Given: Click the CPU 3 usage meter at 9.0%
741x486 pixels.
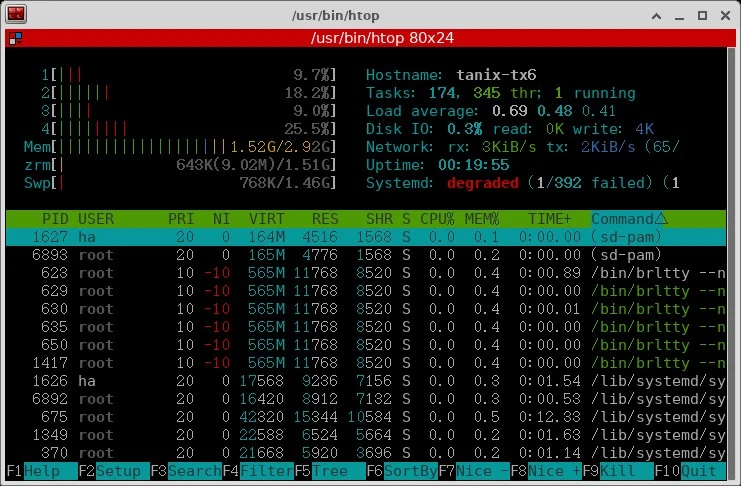Looking at the screenshot, I should coord(188,111).
